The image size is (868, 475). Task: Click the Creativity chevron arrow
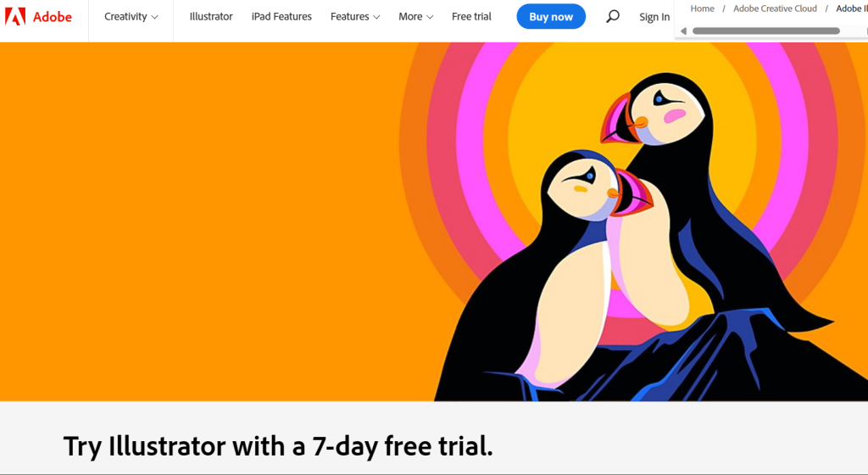click(154, 17)
